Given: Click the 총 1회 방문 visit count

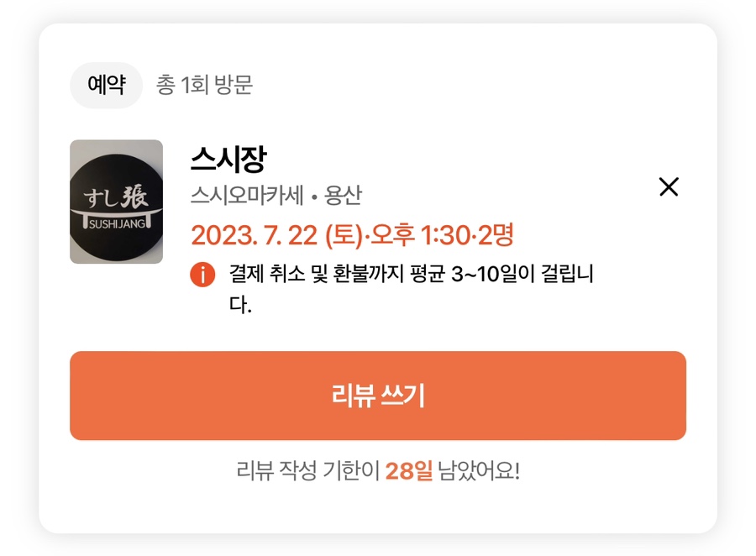Looking at the screenshot, I should (204, 85).
